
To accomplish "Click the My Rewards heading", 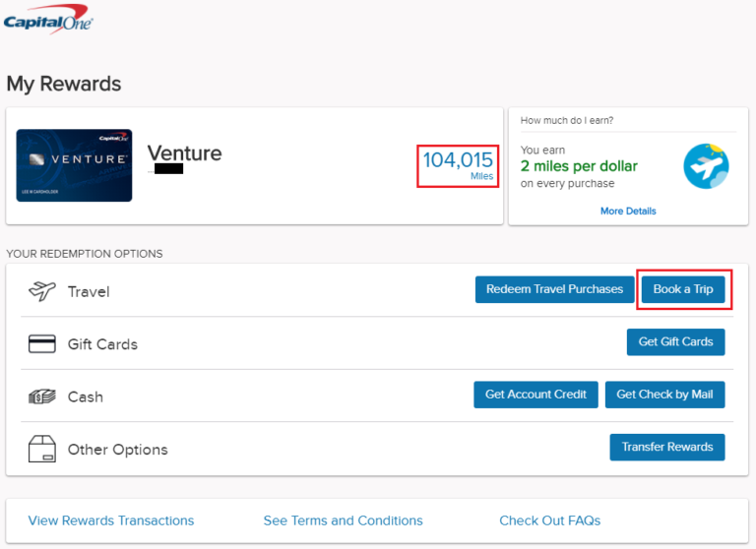I will pos(64,84).
